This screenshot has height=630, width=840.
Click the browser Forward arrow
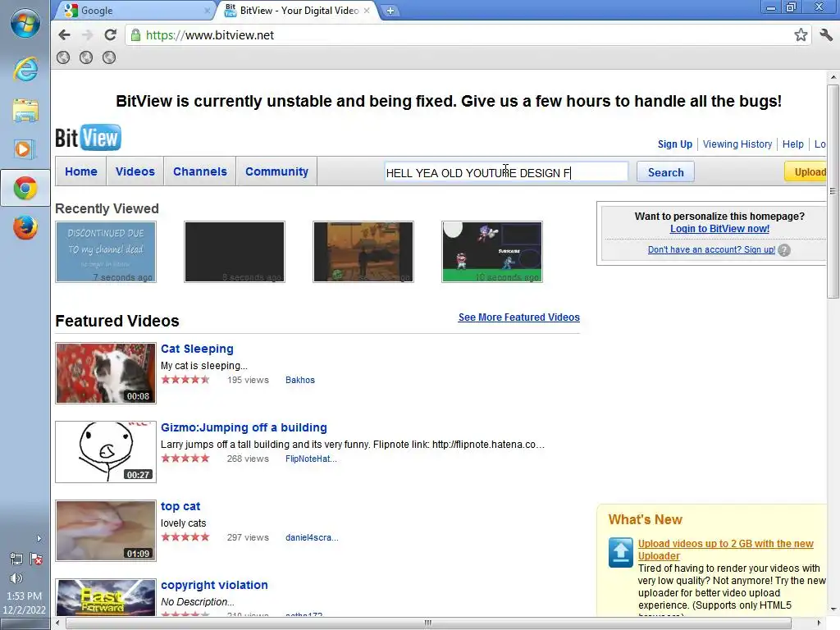tap(87, 34)
